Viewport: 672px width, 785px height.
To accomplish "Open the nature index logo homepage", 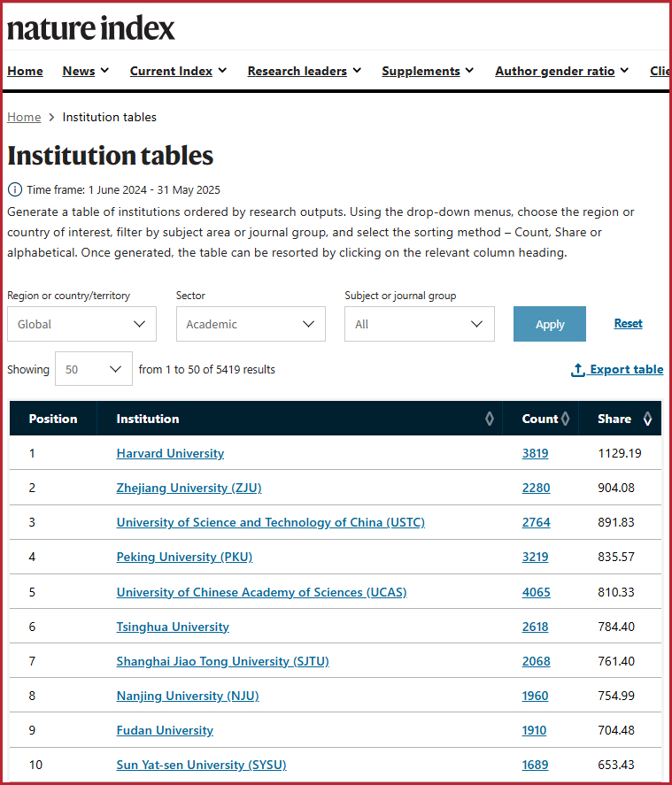I will (91, 28).
